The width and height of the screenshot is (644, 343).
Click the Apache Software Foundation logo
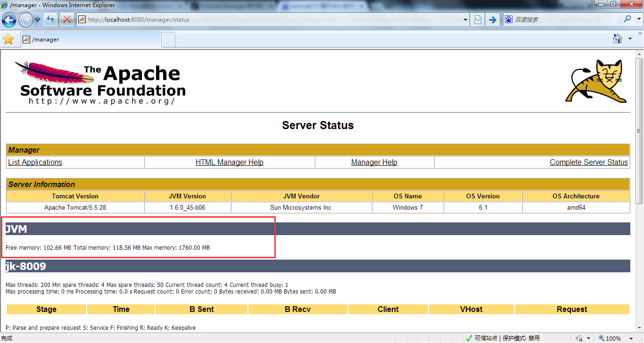[x=100, y=83]
